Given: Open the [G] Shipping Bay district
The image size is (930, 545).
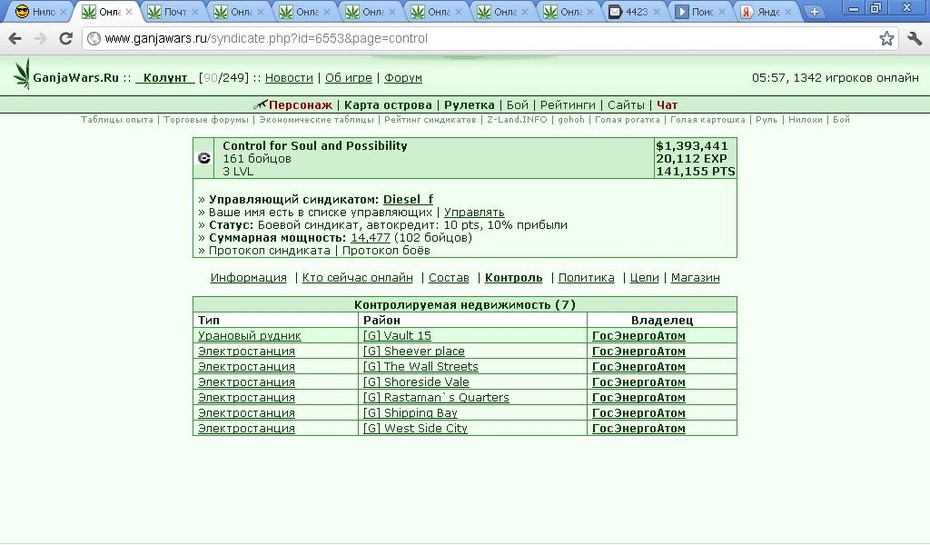Looking at the screenshot, I should tap(410, 413).
